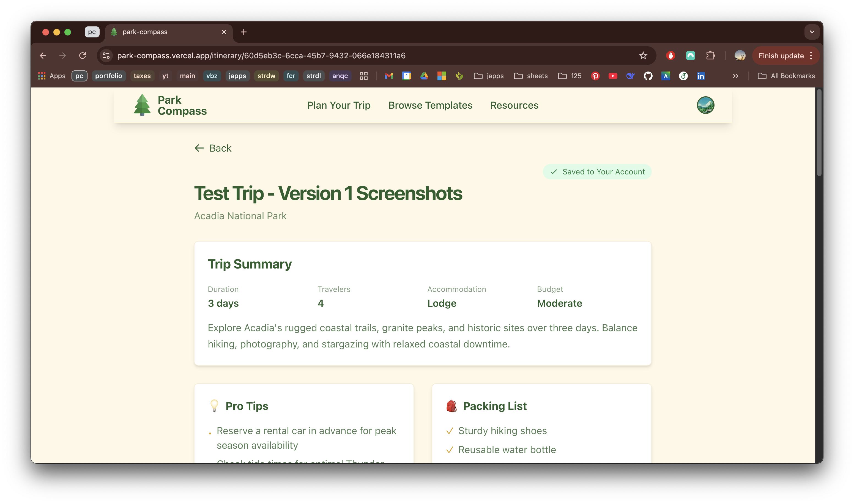Viewport: 854px width, 504px height.
Task: Show more bookmarks with the double chevron
Action: pos(735,76)
